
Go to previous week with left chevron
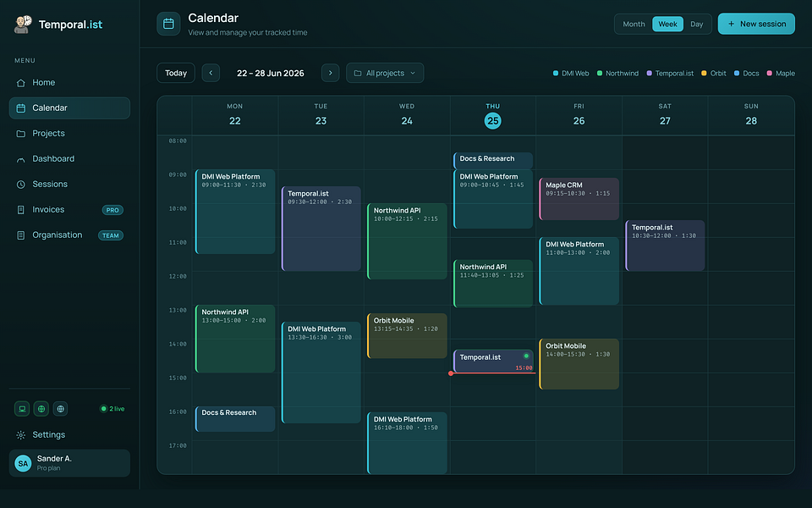(211, 73)
